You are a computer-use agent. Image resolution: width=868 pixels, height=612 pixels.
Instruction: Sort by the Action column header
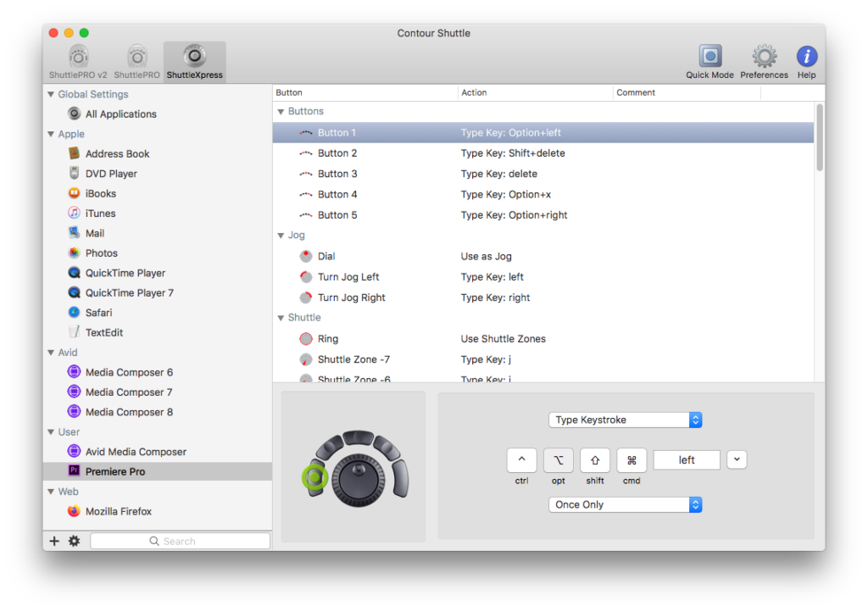click(x=536, y=92)
